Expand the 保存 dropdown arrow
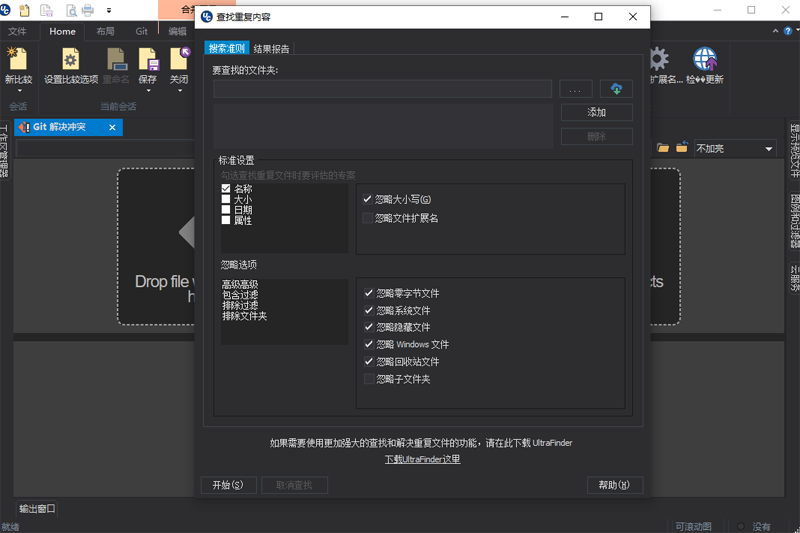Image resolution: width=800 pixels, height=533 pixels. (x=148, y=91)
